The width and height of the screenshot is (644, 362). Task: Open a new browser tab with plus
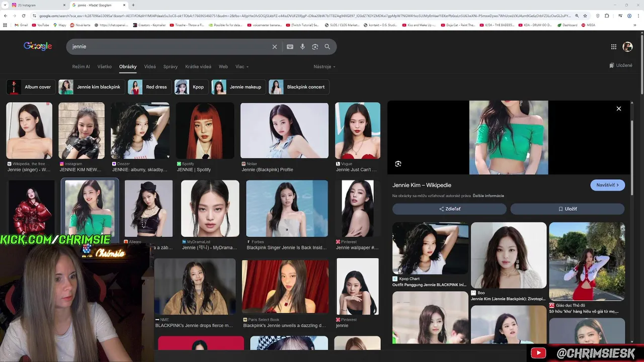133,5
